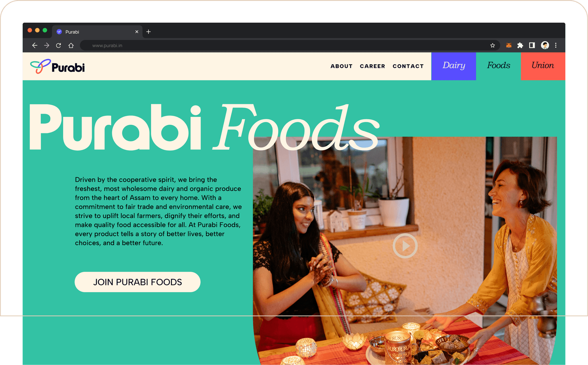Open the user profile avatar

pyautogui.click(x=545, y=45)
